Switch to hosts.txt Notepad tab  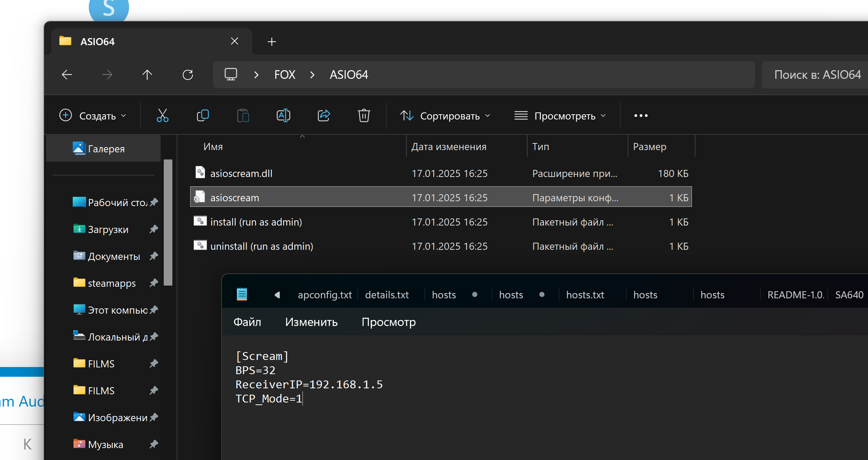pos(585,295)
